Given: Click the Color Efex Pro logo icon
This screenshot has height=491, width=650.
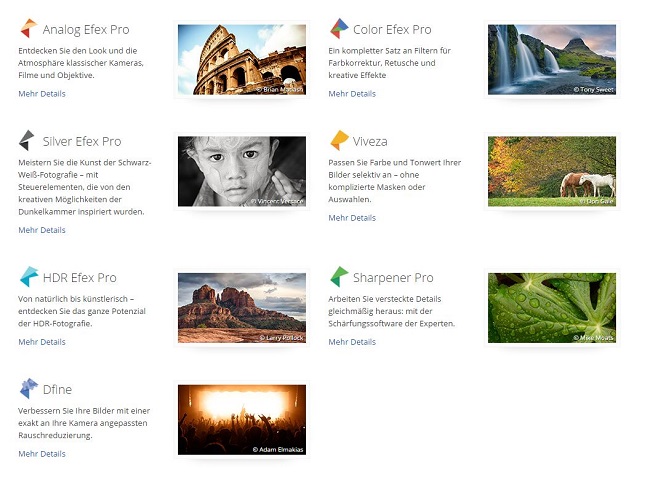Looking at the screenshot, I should (339, 28).
